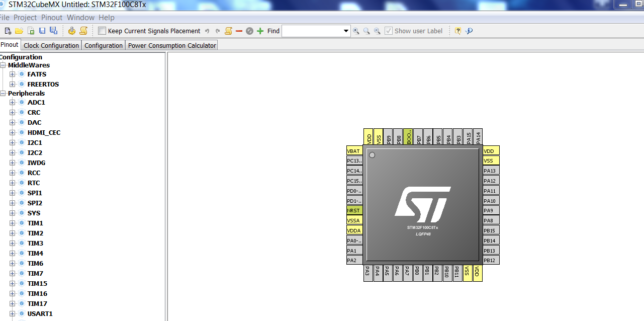
Task: Click the green plus toolbar icon
Action: click(260, 31)
